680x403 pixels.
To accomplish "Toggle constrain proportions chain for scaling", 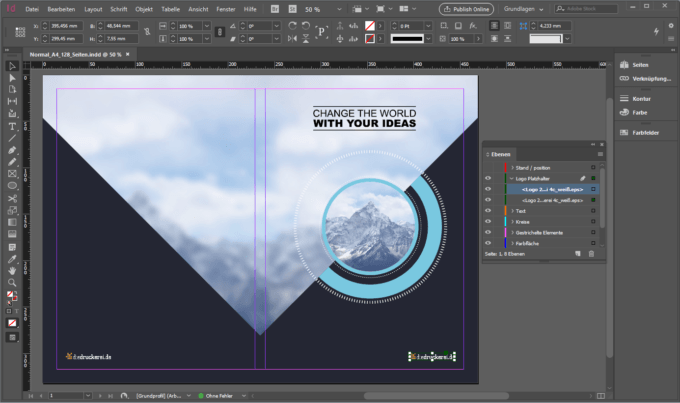I will pyautogui.click(x=220, y=32).
